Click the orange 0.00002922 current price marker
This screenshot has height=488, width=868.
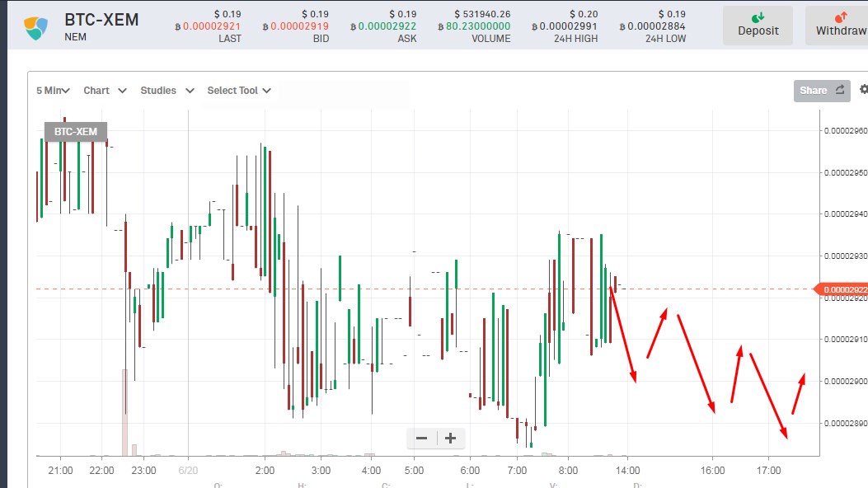[842, 289]
